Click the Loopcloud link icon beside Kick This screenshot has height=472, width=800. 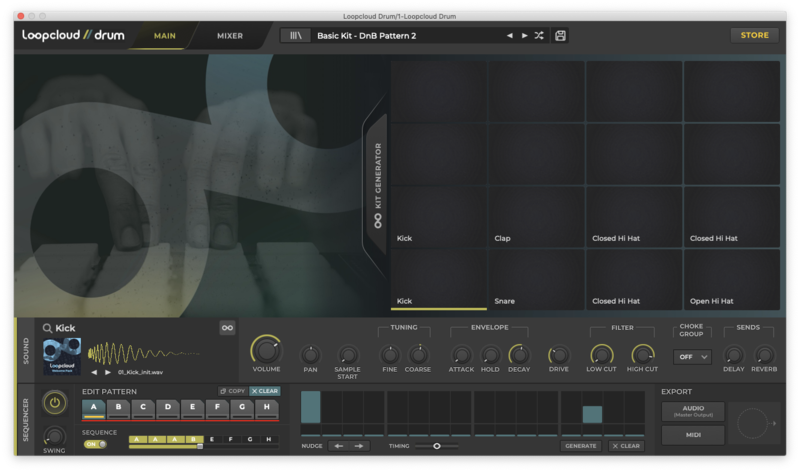coord(227,327)
